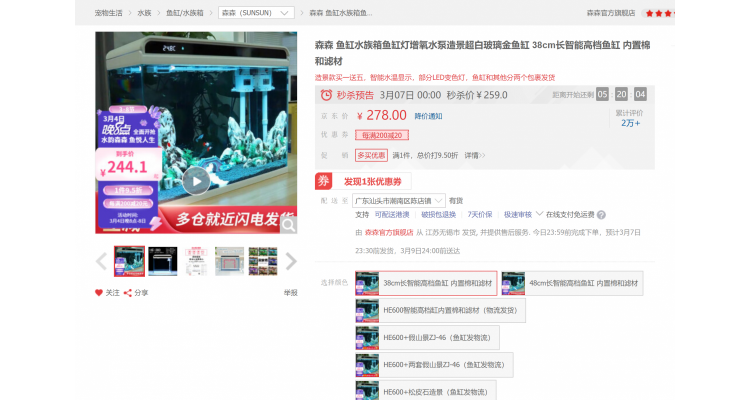Show previous thumbnails with left arrow
The height and width of the screenshot is (400, 750).
coord(101,261)
